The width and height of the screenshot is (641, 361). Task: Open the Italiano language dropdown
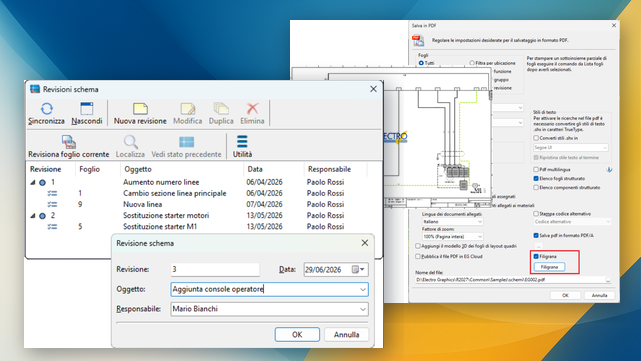click(x=480, y=222)
